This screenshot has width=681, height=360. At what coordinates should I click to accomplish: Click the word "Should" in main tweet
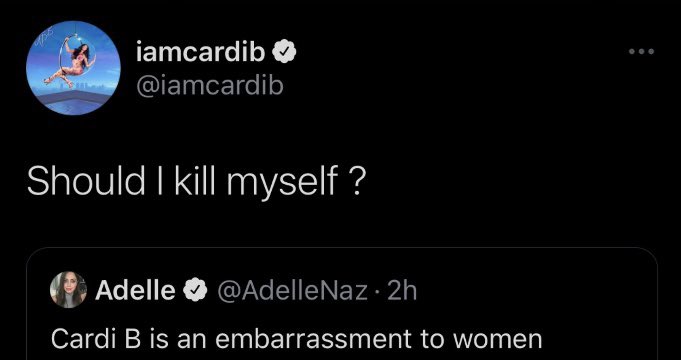[x=86, y=181]
